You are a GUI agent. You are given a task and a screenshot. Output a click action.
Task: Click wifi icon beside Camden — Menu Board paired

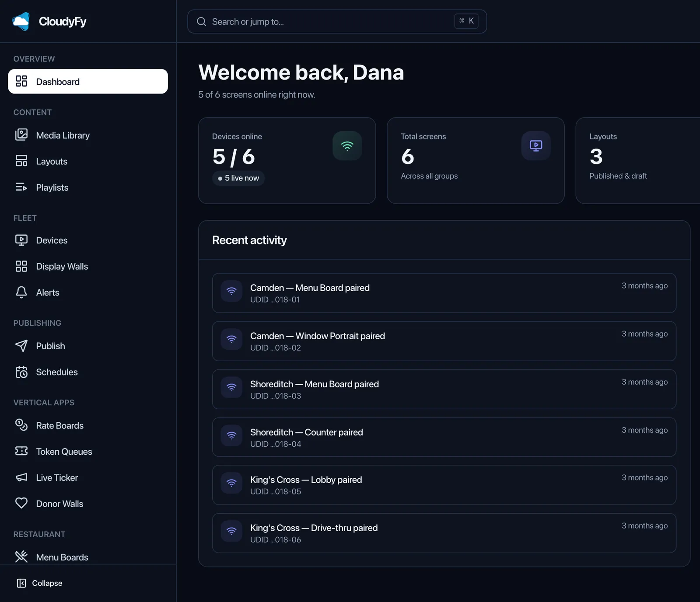tap(231, 291)
